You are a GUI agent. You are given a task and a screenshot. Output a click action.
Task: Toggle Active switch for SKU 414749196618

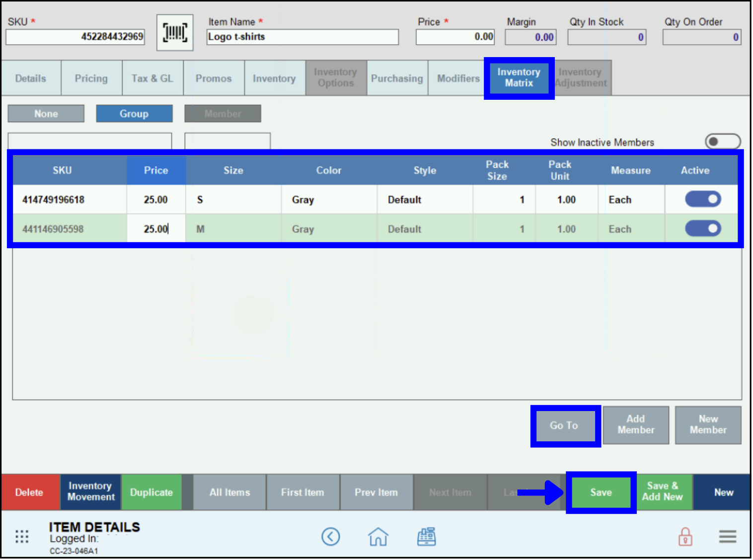pyautogui.click(x=703, y=200)
